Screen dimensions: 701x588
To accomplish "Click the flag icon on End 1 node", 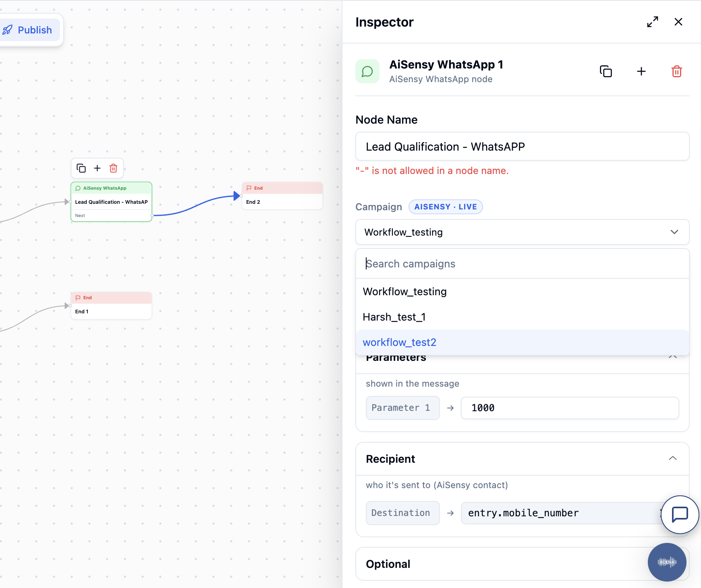I will click(x=78, y=298).
